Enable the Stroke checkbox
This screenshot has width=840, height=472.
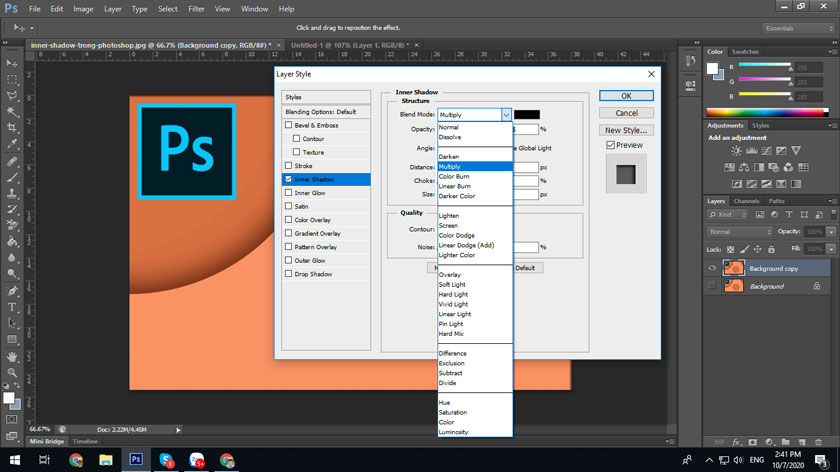click(289, 166)
